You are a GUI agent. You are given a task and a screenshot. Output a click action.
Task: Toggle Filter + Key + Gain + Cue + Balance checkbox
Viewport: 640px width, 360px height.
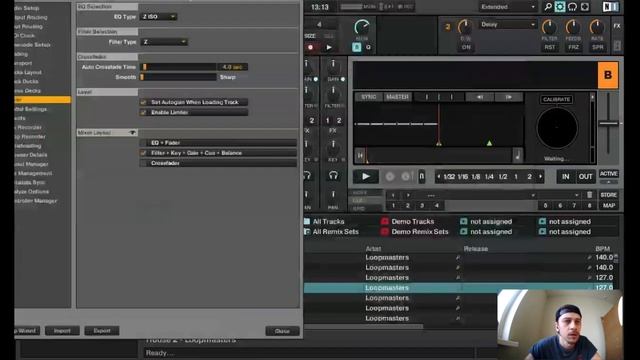[143, 153]
